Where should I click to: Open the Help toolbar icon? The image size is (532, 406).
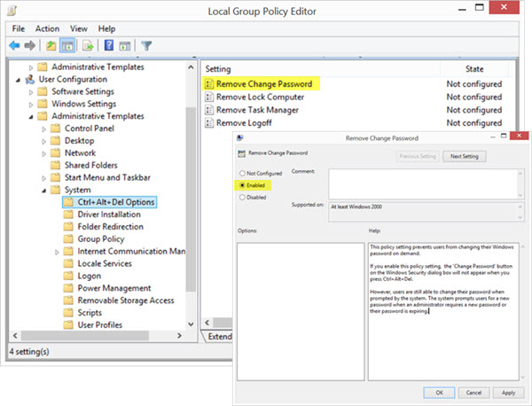[x=109, y=45]
